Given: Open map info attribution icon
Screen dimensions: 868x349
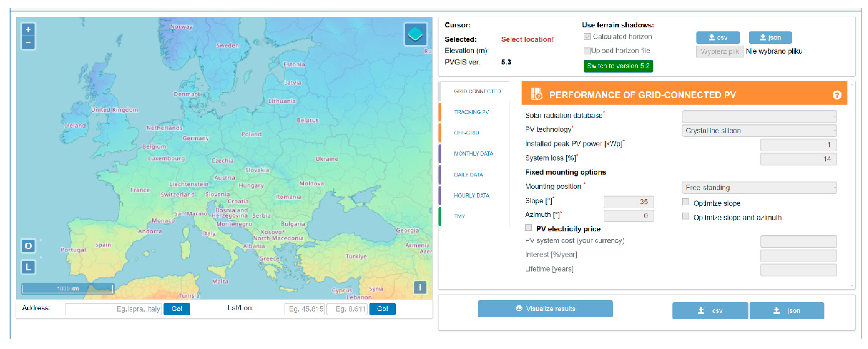Looking at the screenshot, I should point(420,287).
